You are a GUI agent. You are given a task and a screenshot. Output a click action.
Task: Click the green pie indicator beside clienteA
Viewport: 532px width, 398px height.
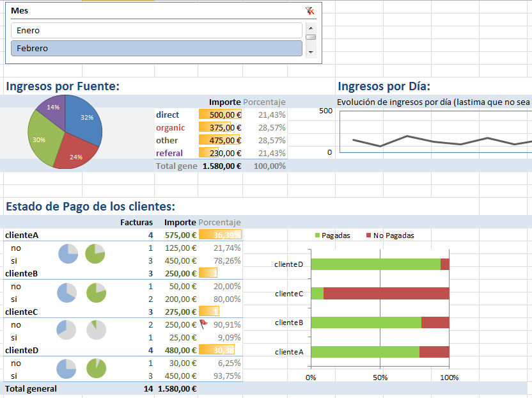coord(95,253)
